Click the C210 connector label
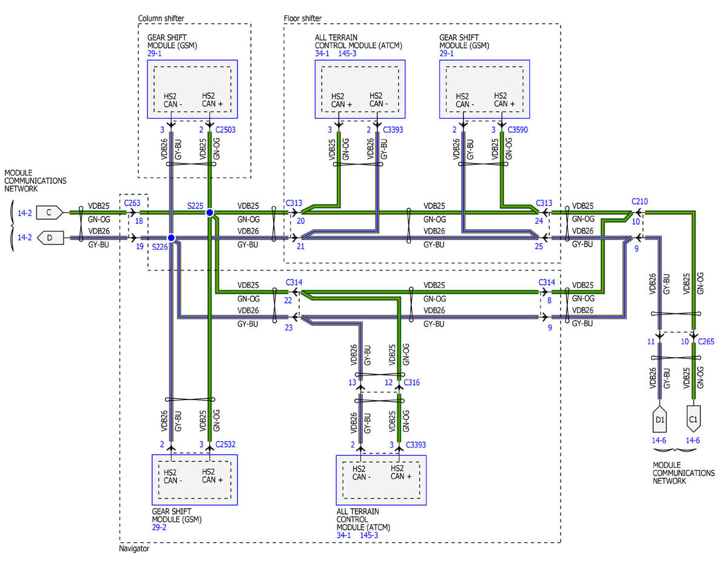 [639, 201]
